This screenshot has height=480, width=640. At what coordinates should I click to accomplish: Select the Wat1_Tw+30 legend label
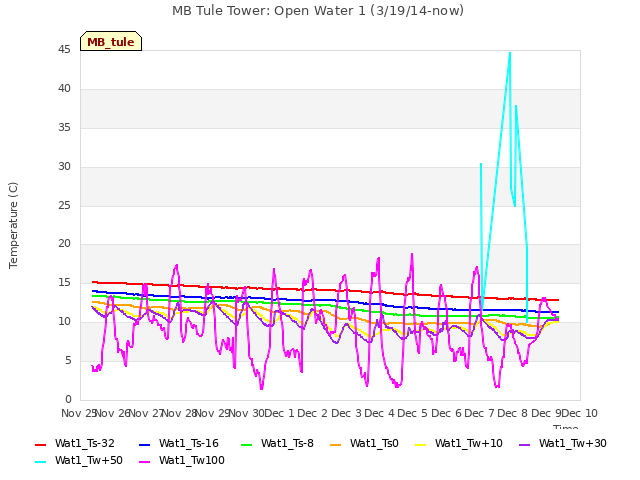pyautogui.click(x=573, y=443)
